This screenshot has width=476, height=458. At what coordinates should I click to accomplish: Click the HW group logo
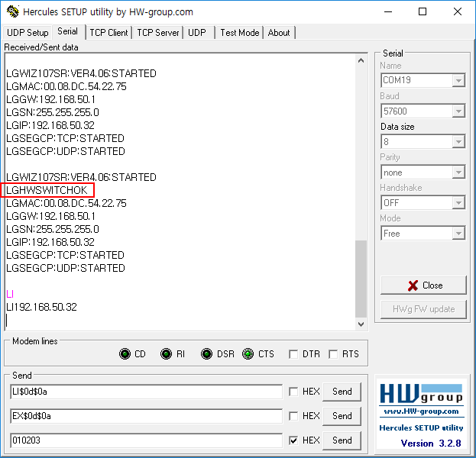point(421,394)
